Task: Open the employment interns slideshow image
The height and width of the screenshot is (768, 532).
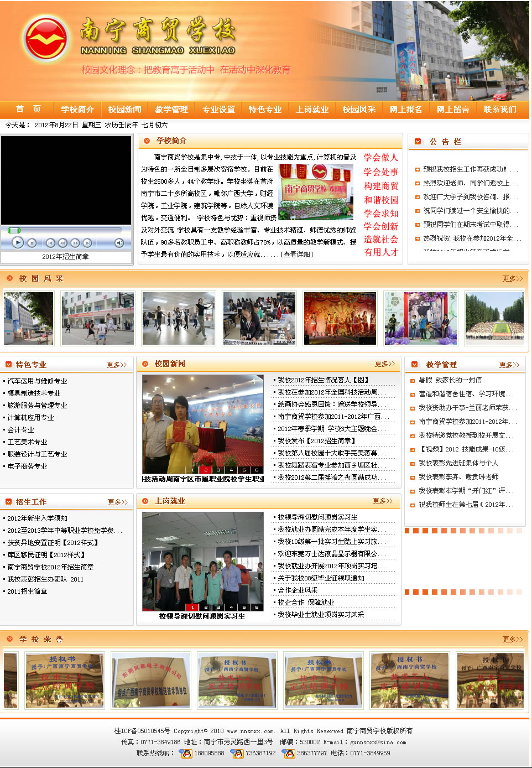Action: pyautogui.click(x=203, y=561)
